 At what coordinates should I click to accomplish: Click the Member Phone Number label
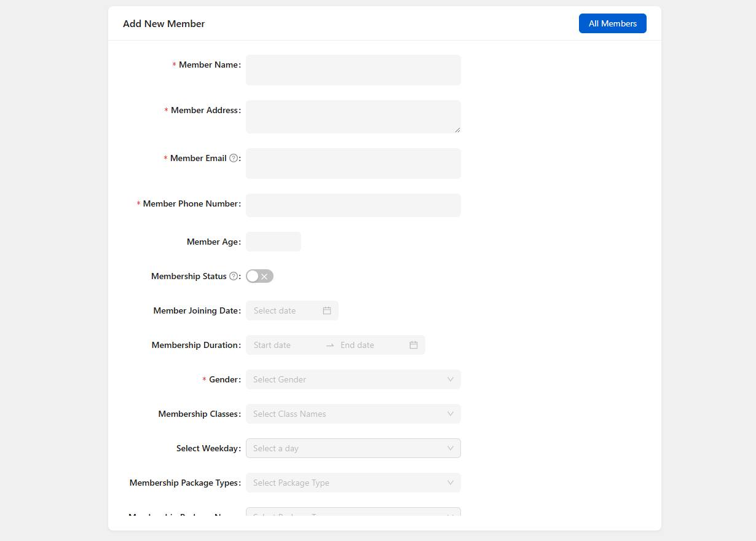click(x=191, y=203)
